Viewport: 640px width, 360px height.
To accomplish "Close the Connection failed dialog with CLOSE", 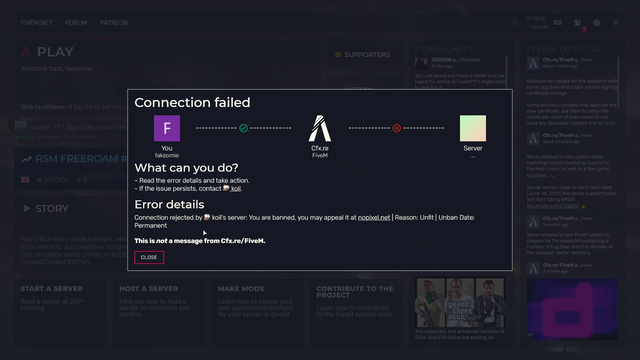I will coord(149,257).
